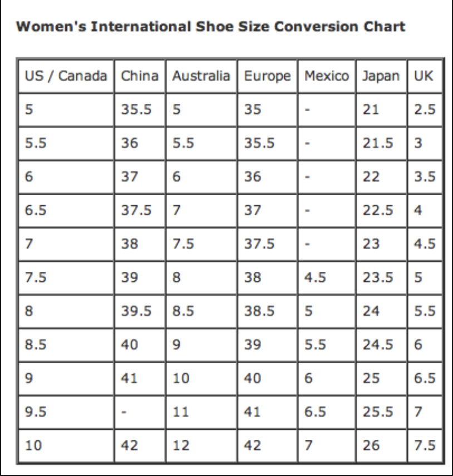This screenshot has height=476, width=453.
Task: Select the Japan 25.5 cell
Action: coord(381,412)
